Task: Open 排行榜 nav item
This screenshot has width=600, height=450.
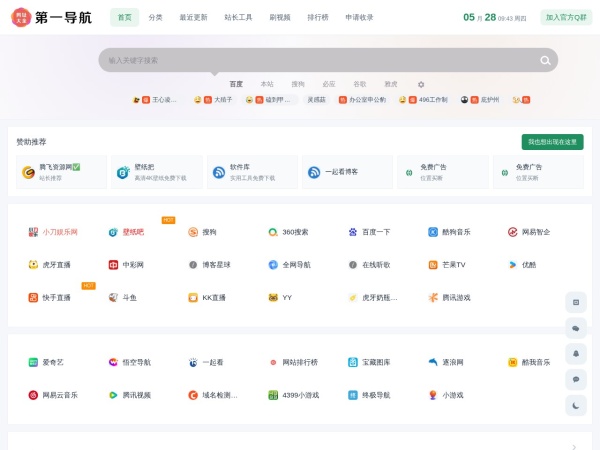Action: (318, 17)
